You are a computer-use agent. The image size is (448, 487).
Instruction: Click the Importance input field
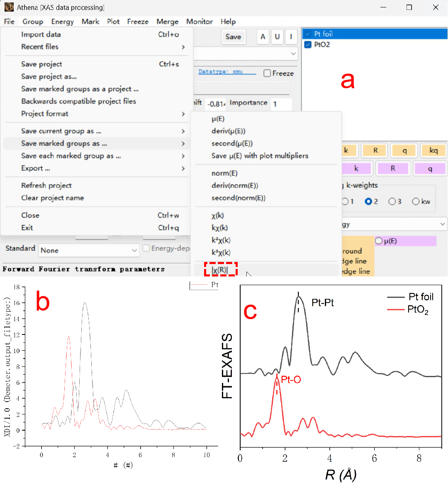click(x=281, y=104)
